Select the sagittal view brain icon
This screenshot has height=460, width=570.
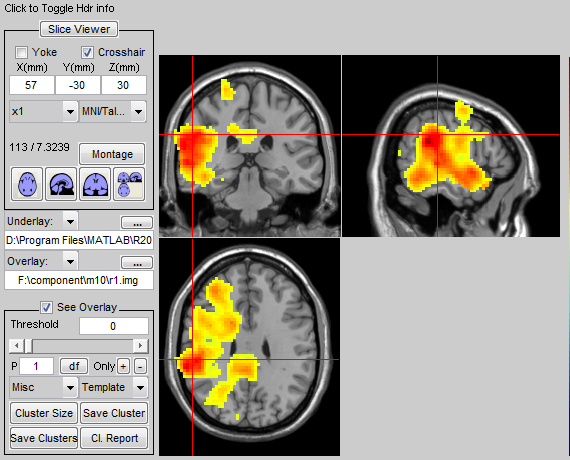click(x=61, y=184)
